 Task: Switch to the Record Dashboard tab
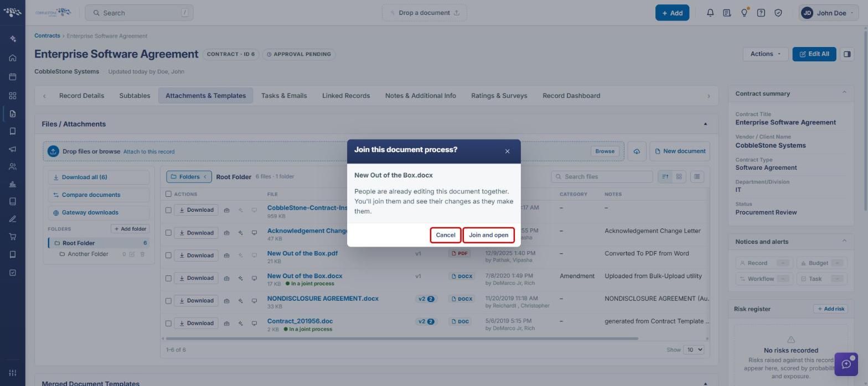tap(571, 96)
